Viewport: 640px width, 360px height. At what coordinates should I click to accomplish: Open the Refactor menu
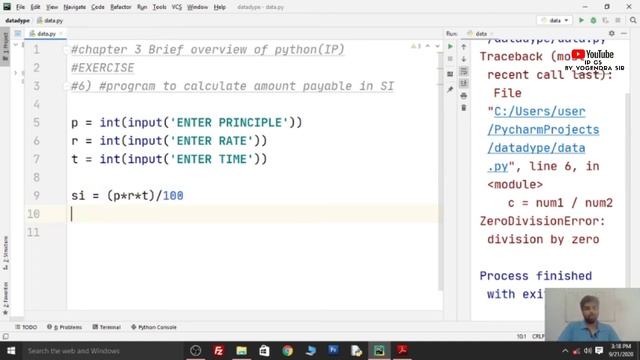tap(121, 7)
